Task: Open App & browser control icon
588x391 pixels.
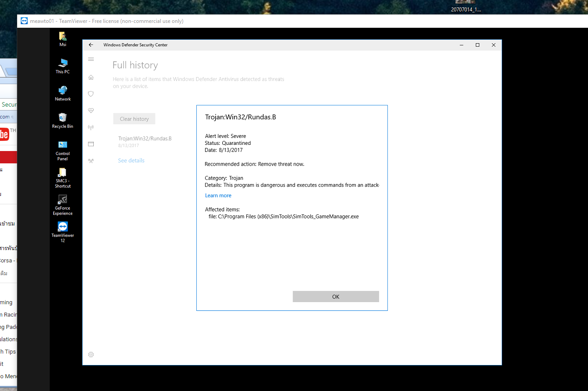Action: pos(91,144)
